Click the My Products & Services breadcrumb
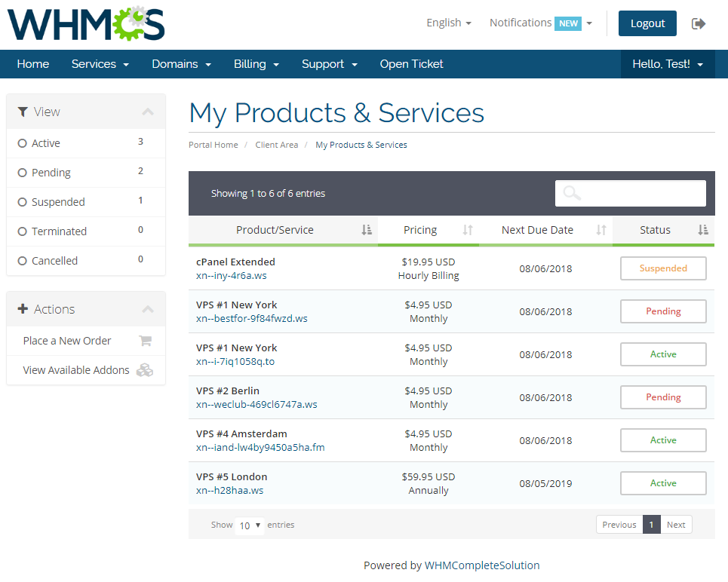 pyautogui.click(x=361, y=145)
